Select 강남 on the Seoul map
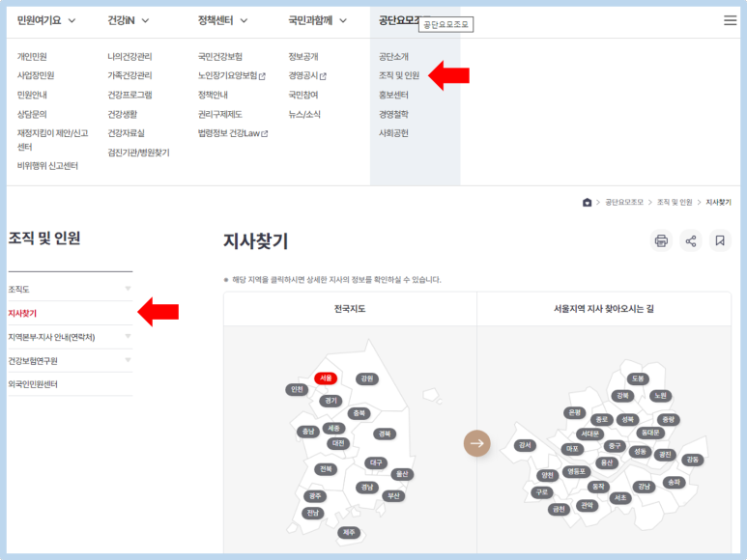The image size is (747, 560). click(x=645, y=487)
